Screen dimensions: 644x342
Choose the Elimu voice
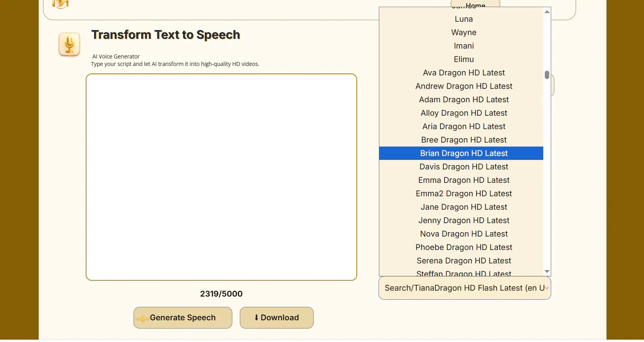click(461, 59)
